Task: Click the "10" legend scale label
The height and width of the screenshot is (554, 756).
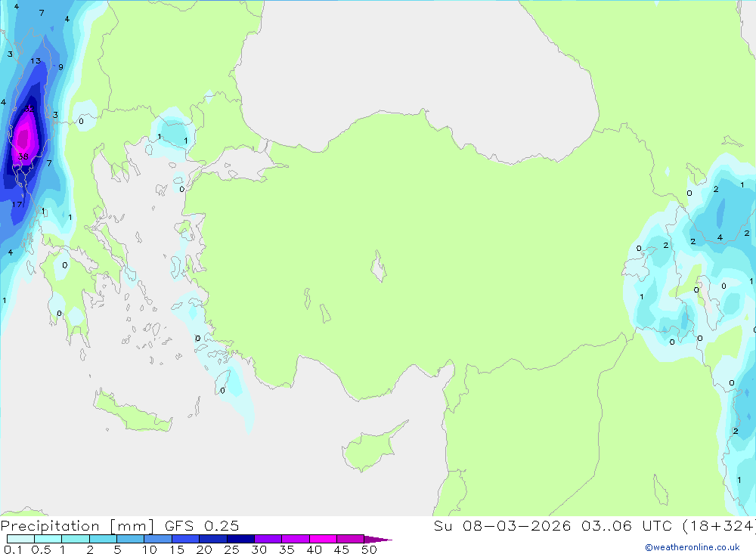Action: pos(150,549)
